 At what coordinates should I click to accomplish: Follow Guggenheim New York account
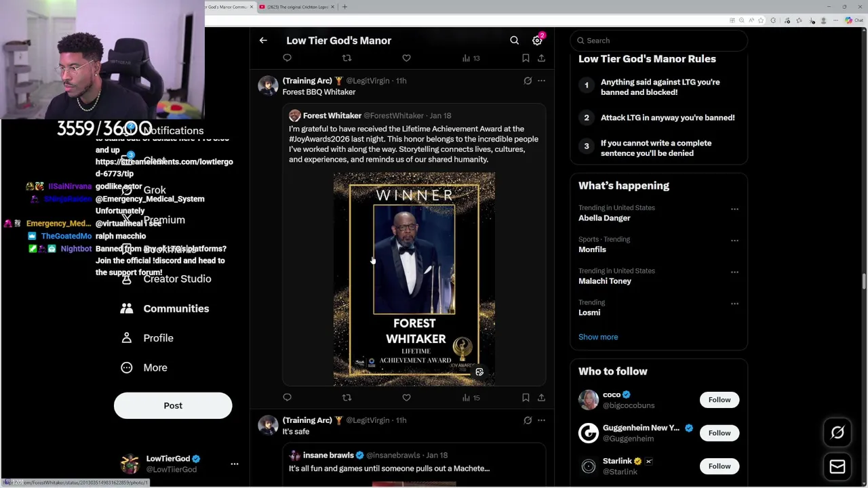point(719,433)
